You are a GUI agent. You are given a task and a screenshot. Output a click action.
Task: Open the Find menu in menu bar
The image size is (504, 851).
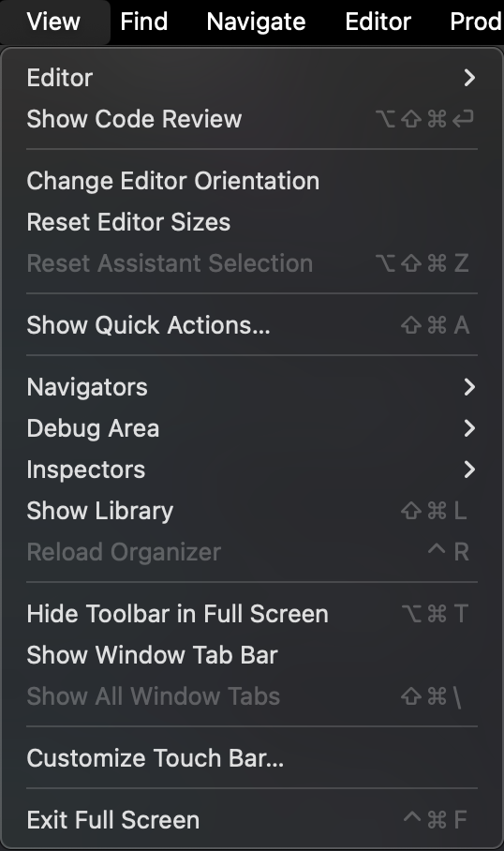tap(143, 22)
